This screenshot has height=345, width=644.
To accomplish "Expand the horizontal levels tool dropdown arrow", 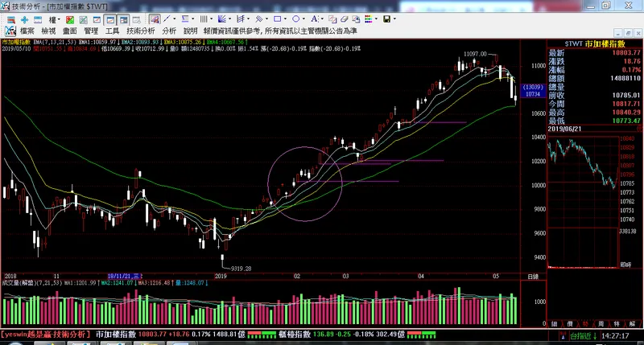I will (x=192, y=18).
